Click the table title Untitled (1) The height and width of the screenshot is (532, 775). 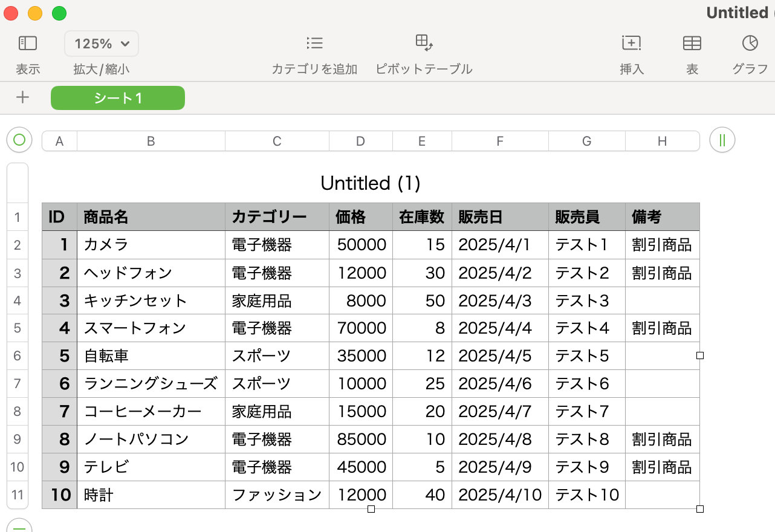(x=370, y=183)
